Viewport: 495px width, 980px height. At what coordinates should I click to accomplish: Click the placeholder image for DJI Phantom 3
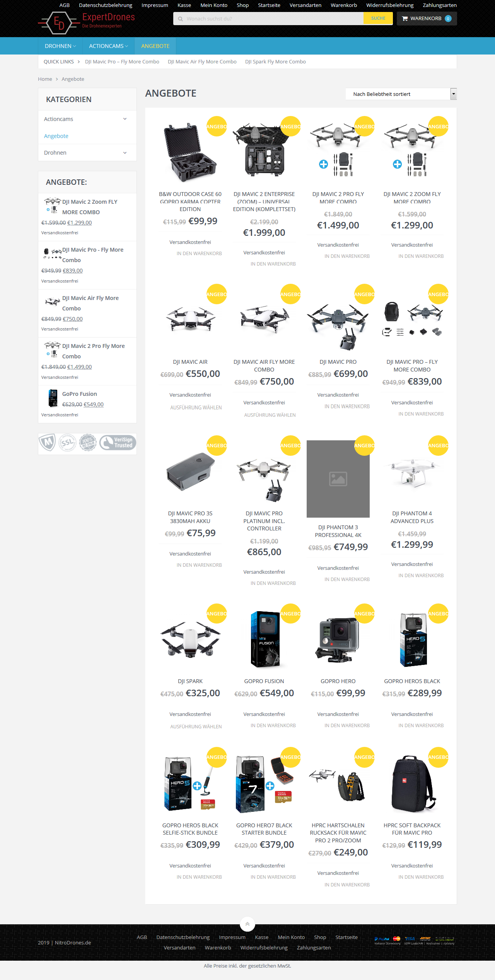tap(338, 479)
